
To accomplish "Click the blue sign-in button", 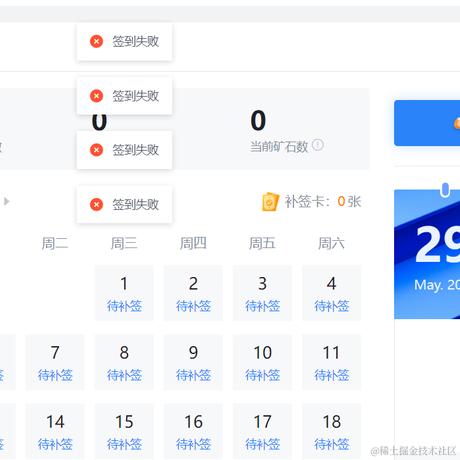I will coord(427,123).
